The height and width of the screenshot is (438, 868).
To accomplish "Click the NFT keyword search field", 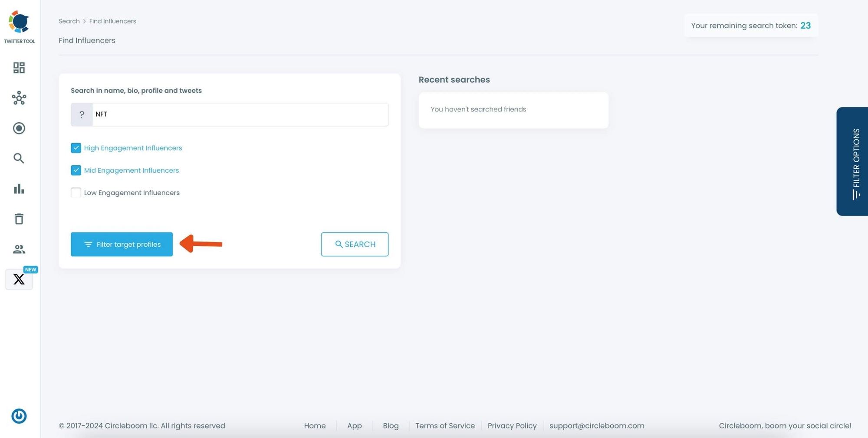I will [x=240, y=114].
